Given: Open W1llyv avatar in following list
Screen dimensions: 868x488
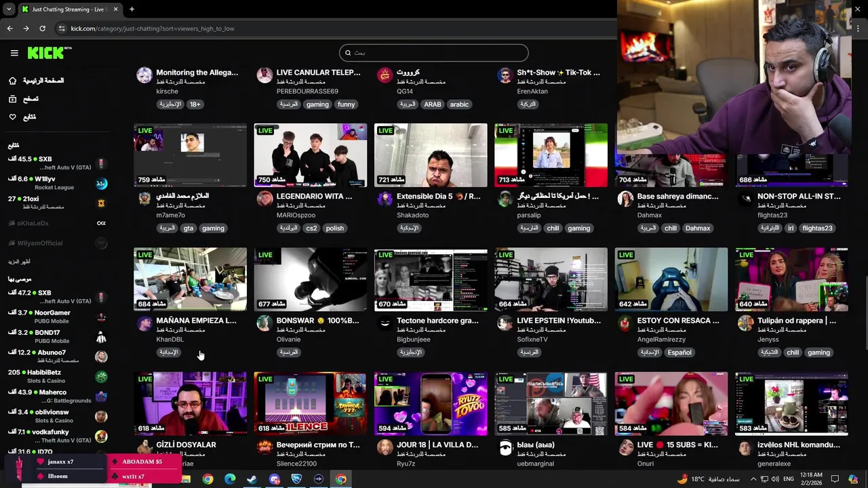Looking at the screenshot, I should point(101,183).
